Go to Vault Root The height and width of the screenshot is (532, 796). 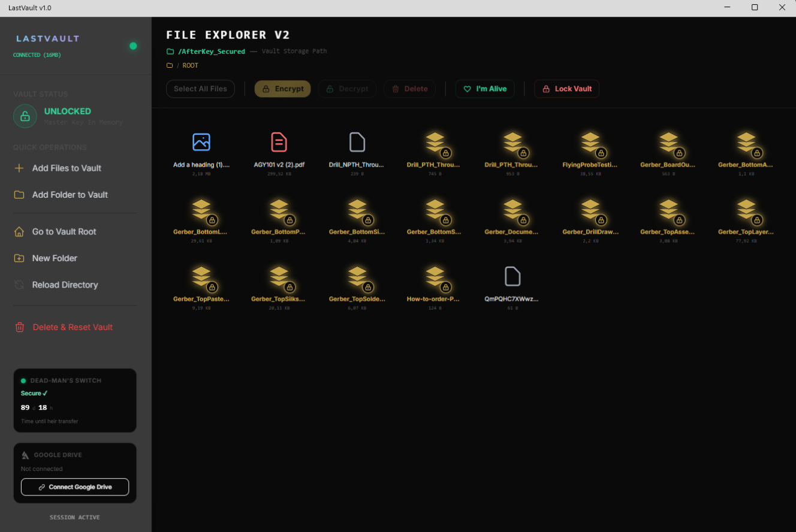click(64, 232)
